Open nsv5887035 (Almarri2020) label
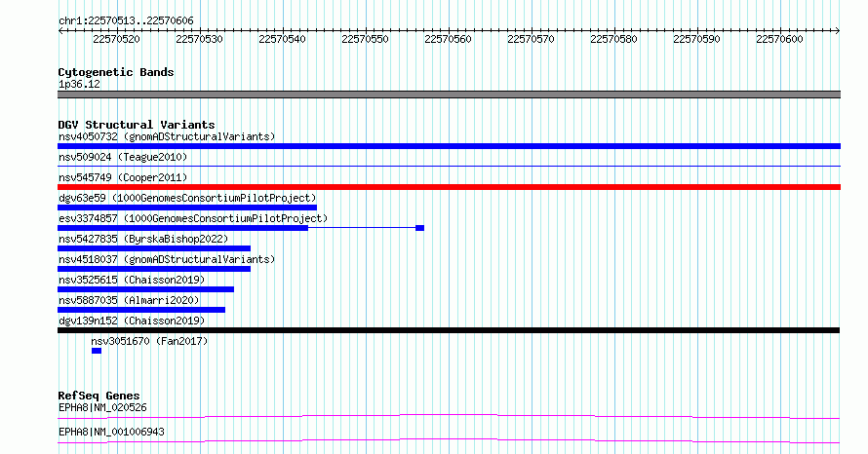Screen dimensions: 868x454 [x=129, y=300]
